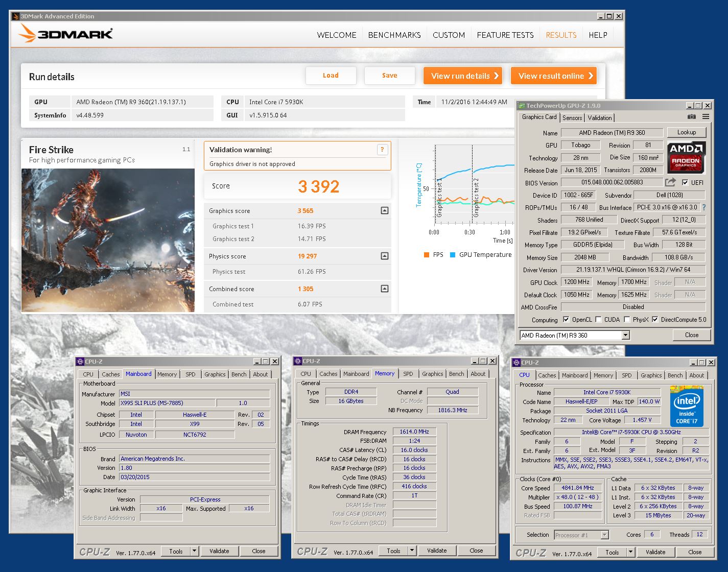Click the FPS legend orange swatch
Viewport: 728px width, 572px height.
426,255
